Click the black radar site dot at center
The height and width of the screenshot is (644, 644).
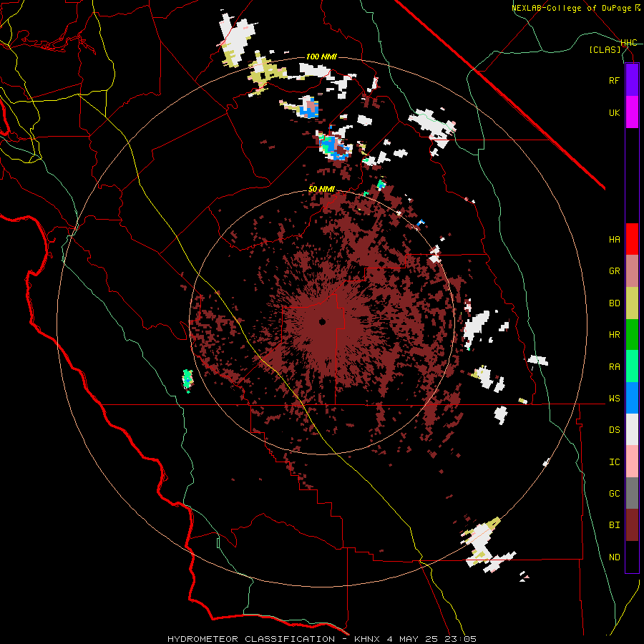click(x=323, y=322)
